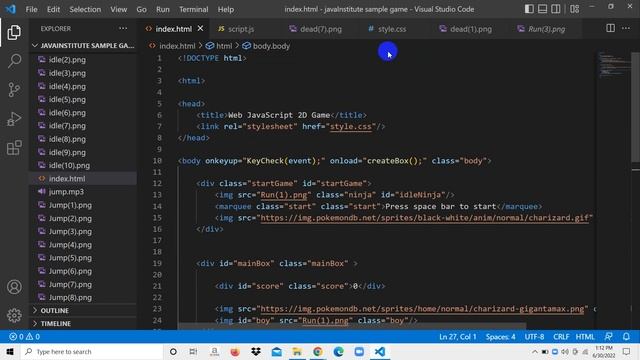Open Windows Start menu
The image size is (640, 360).
(10, 351)
